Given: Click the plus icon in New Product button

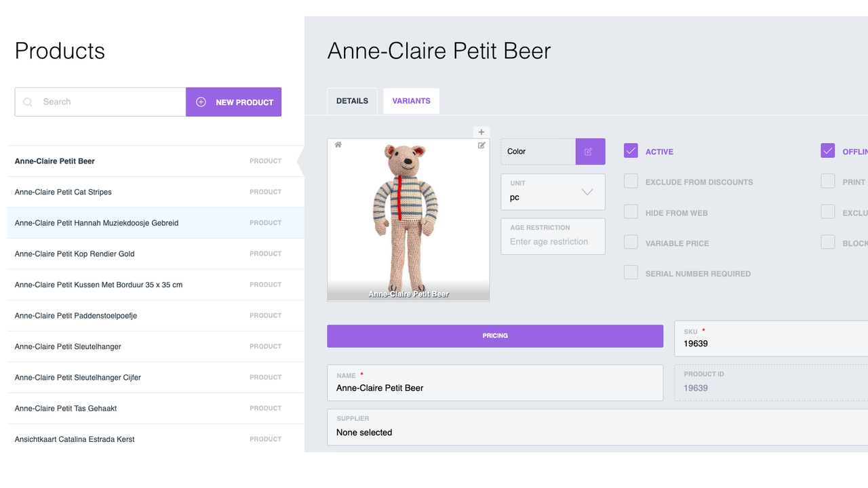Looking at the screenshot, I should click(201, 102).
